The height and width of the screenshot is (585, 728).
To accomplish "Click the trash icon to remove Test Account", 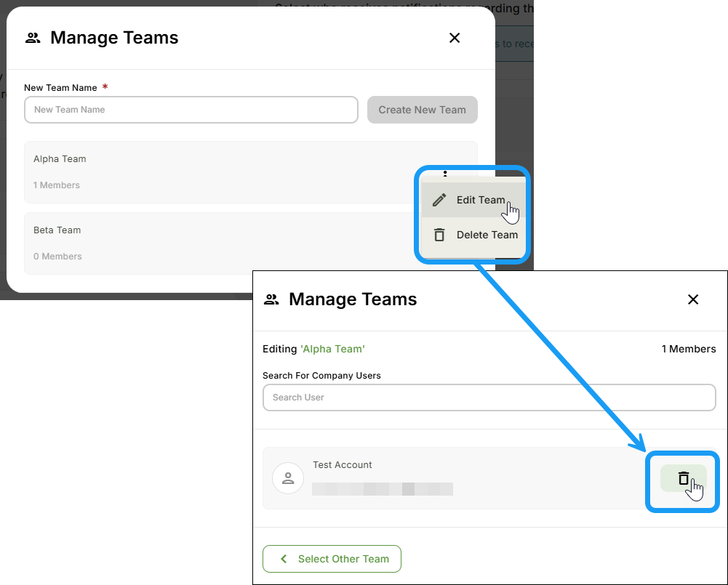I will click(682, 477).
